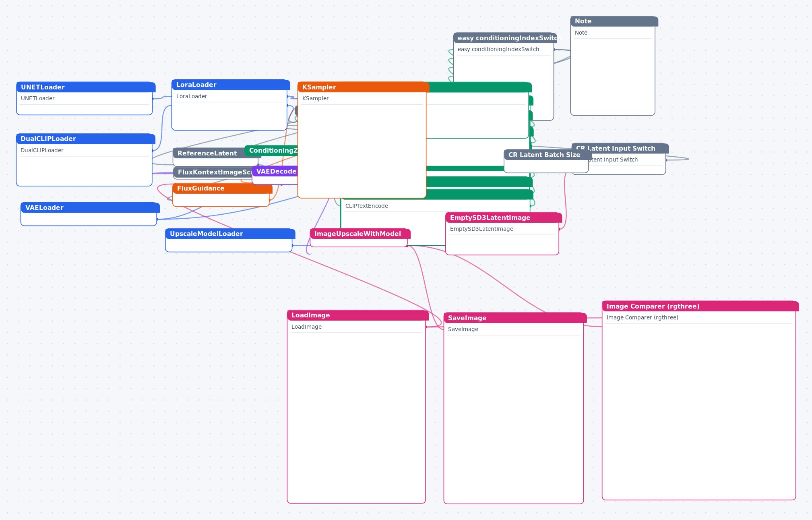Select the easy conditioningIndexSwitch node header
Screen dimensions: 812x520
505,38
